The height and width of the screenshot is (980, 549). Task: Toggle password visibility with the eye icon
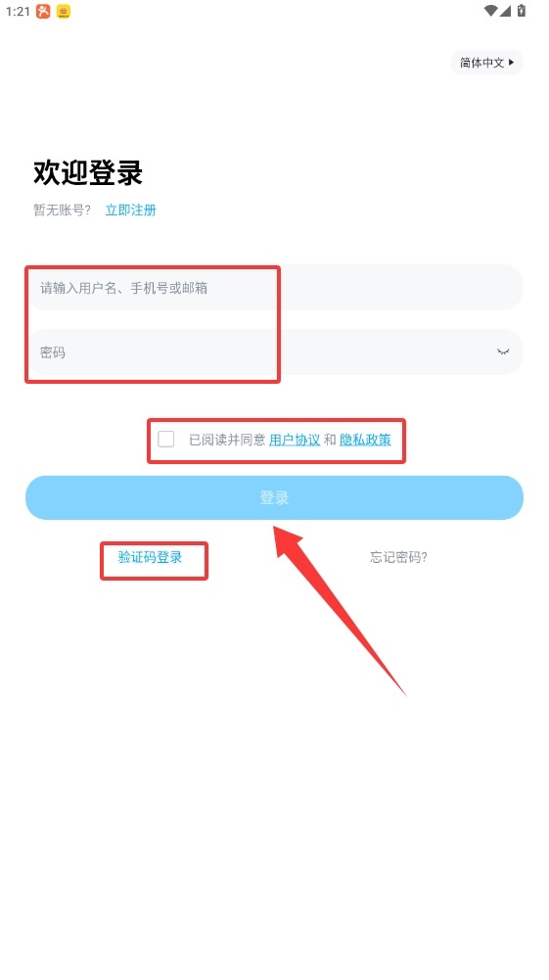(503, 351)
